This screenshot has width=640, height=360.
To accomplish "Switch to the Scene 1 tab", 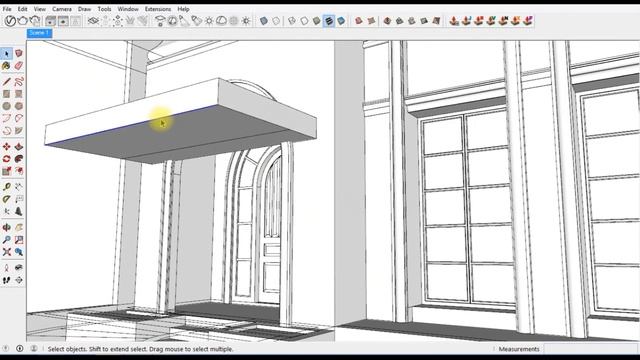I will point(39,33).
